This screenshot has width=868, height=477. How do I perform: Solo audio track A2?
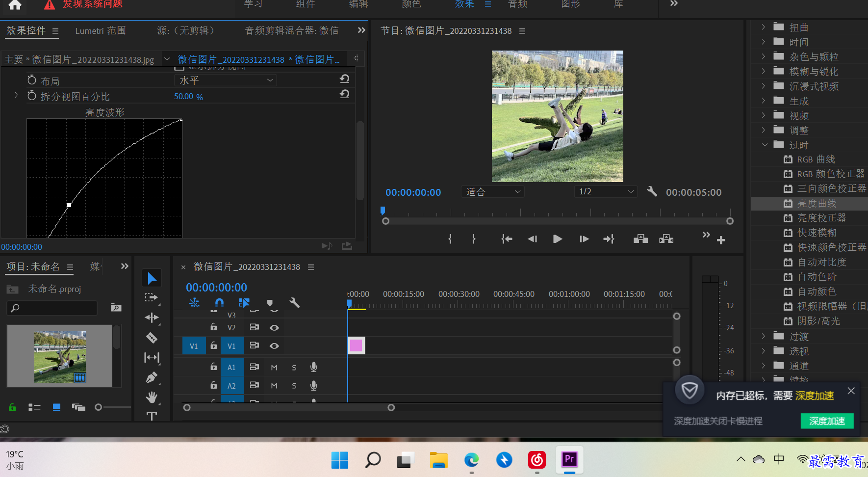pyautogui.click(x=294, y=386)
